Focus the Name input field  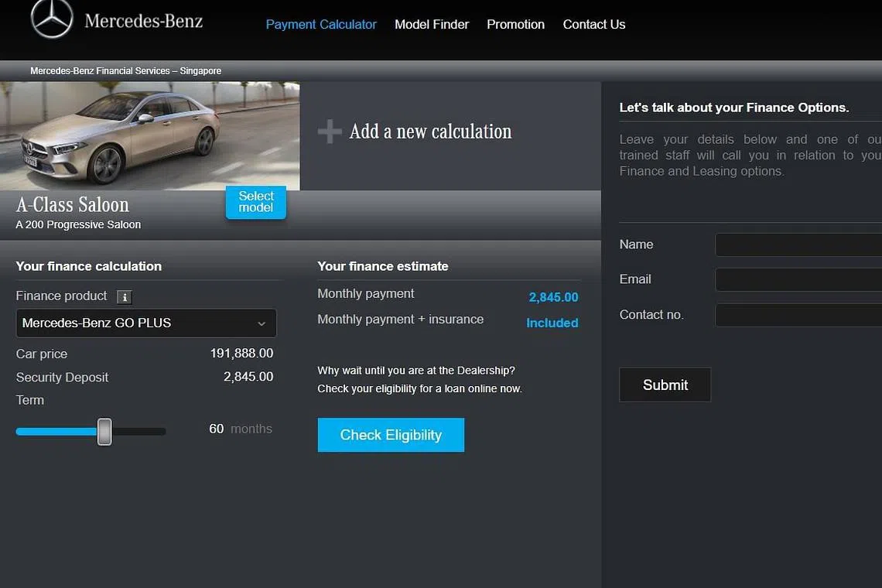[798, 245]
